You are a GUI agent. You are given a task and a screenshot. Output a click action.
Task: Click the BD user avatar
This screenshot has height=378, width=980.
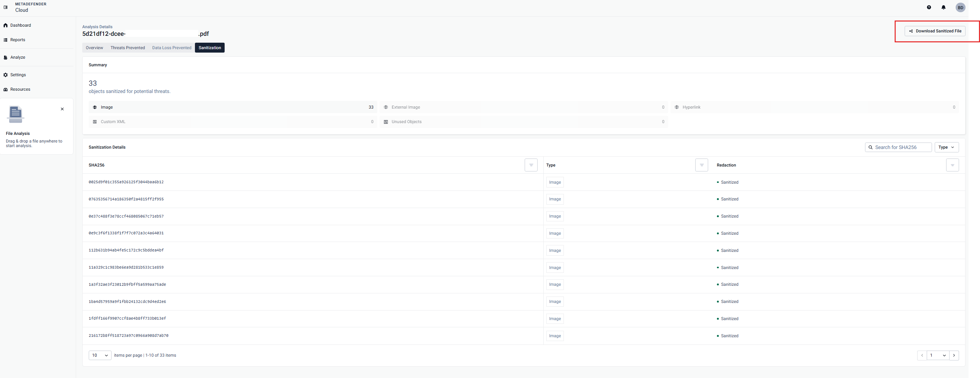pyautogui.click(x=960, y=8)
